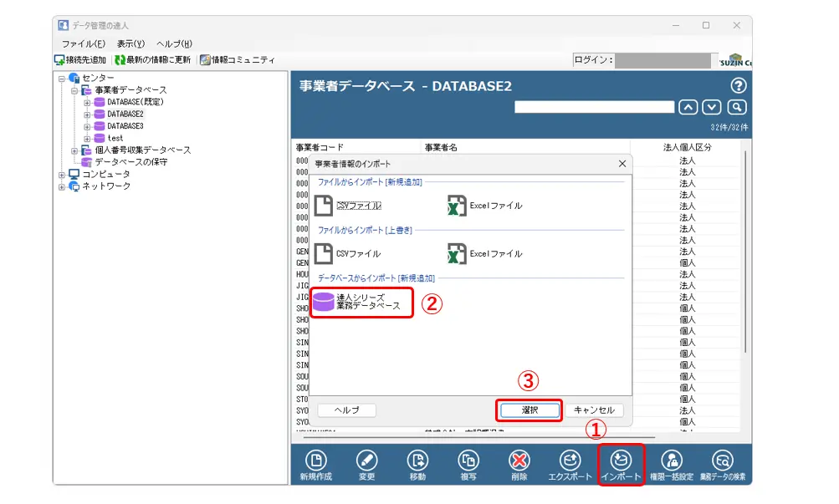839x504 pixels.
Task: Open help via the question mark icon
Action: pos(739,85)
